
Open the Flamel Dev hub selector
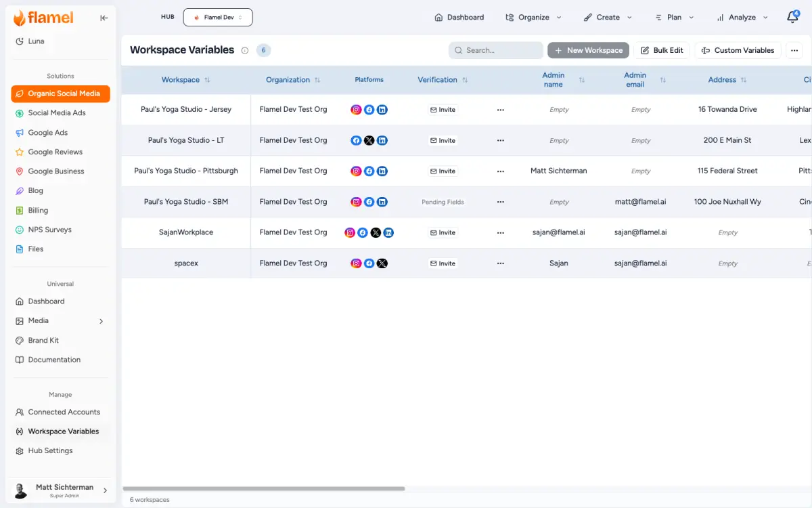tap(218, 18)
